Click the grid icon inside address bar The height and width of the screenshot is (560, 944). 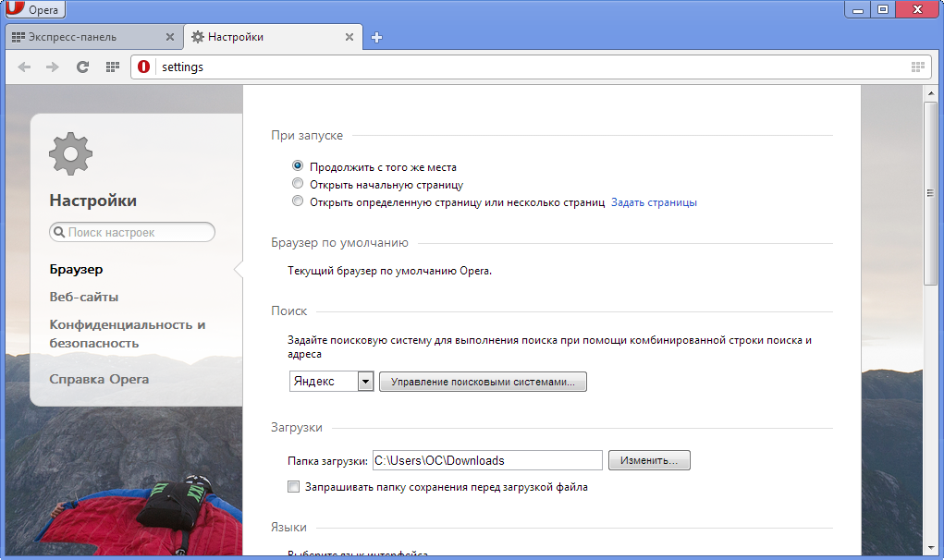coord(917,67)
